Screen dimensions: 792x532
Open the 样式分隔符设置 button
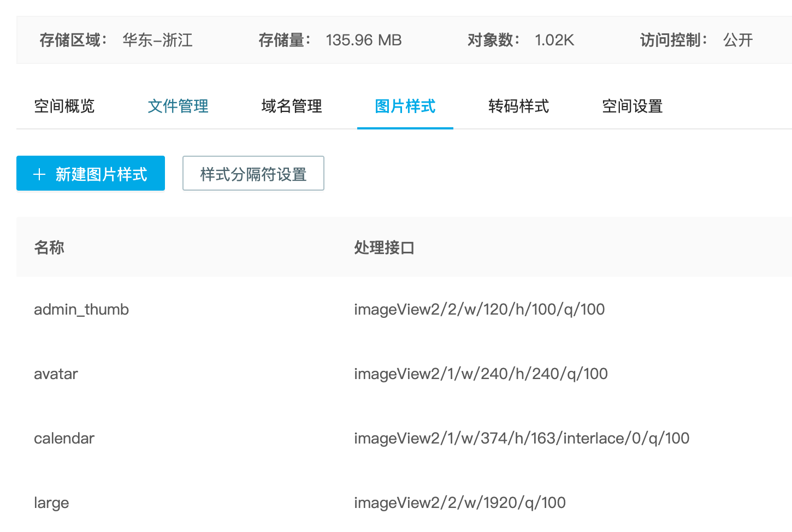[253, 173]
